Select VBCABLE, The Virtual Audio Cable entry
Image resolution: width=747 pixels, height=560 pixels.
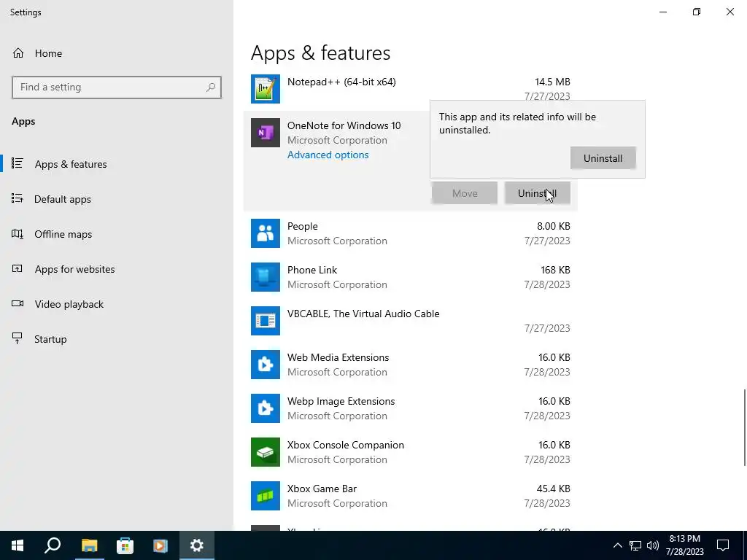point(411,321)
